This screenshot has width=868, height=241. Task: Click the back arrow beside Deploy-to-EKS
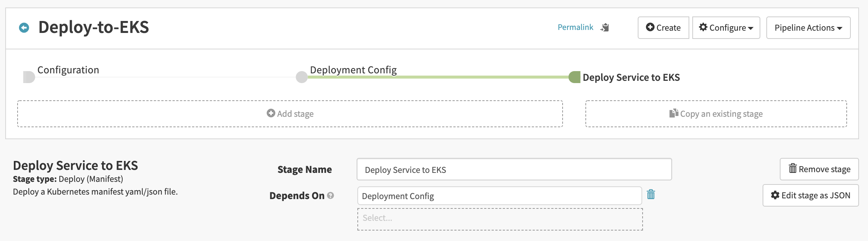point(24,28)
